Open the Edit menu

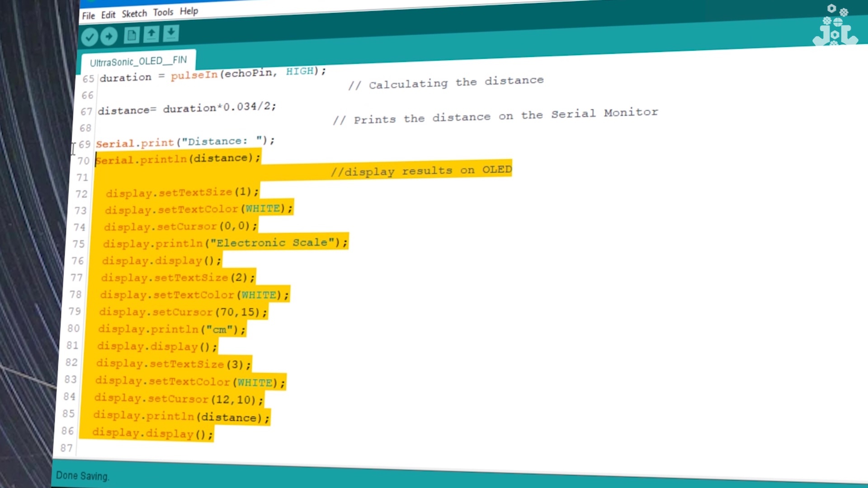[x=108, y=15]
